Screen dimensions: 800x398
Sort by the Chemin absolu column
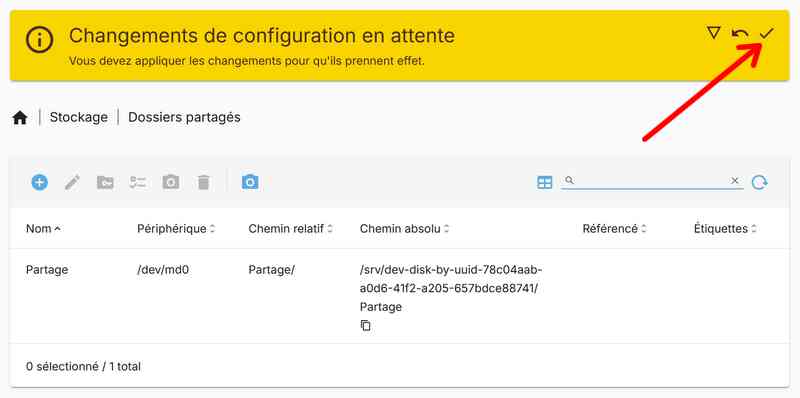pos(405,229)
